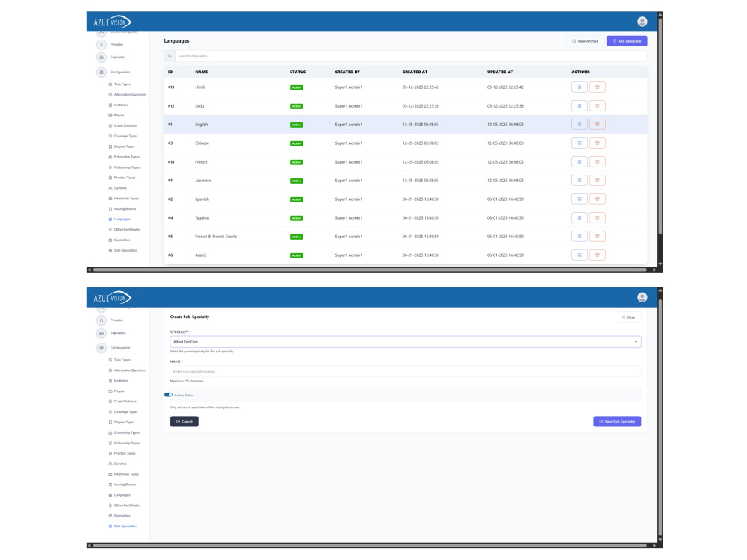
Task: Open user avatar in Languages window
Action: tap(642, 22)
